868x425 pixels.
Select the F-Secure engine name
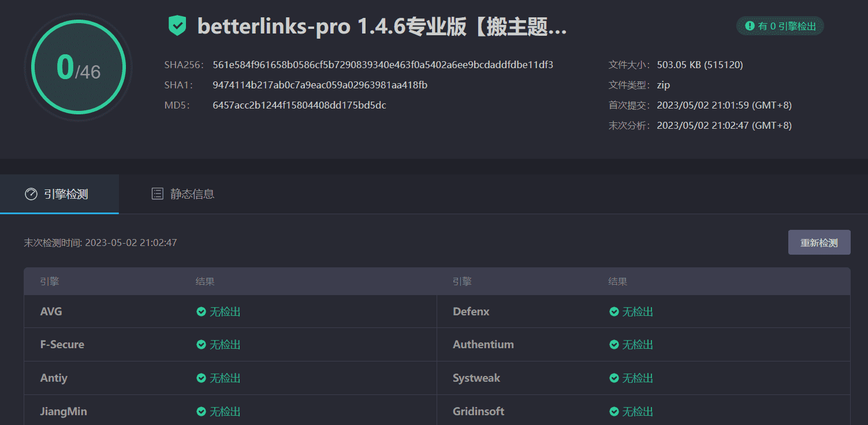[x=62, y=345]
